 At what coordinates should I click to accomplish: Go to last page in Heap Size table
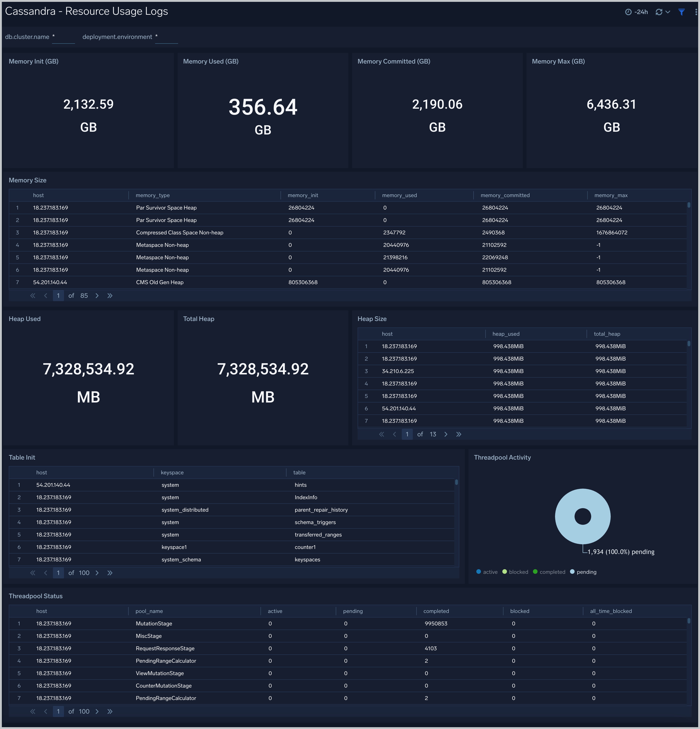pos(459,434)
